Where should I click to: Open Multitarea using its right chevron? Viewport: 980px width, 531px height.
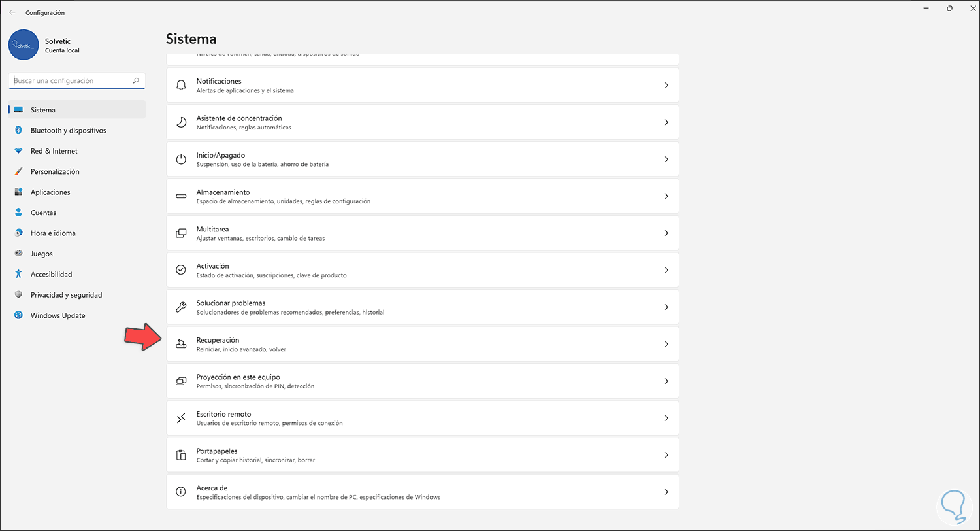(666, 233)
